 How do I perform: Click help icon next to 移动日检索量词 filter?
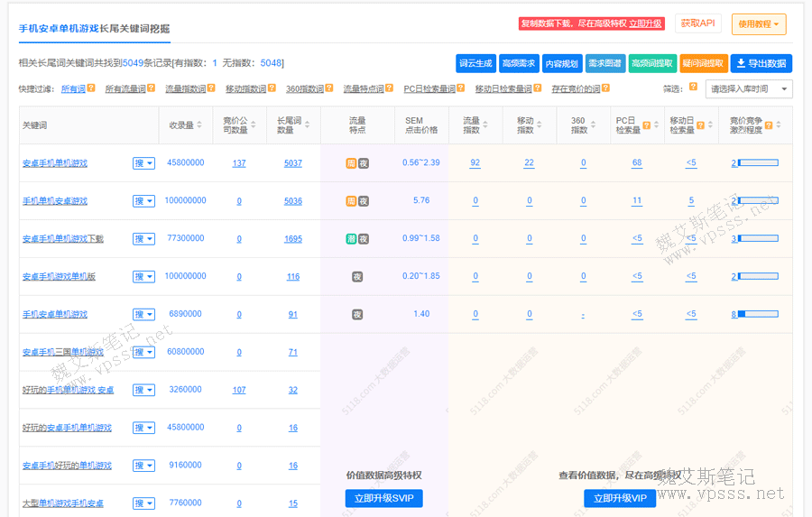point(538,88)
